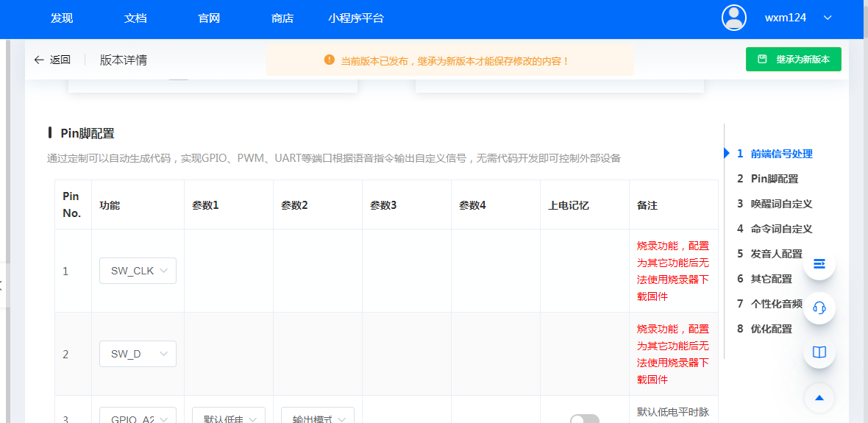Click the orange warning icon in the notice

(330, 60)
